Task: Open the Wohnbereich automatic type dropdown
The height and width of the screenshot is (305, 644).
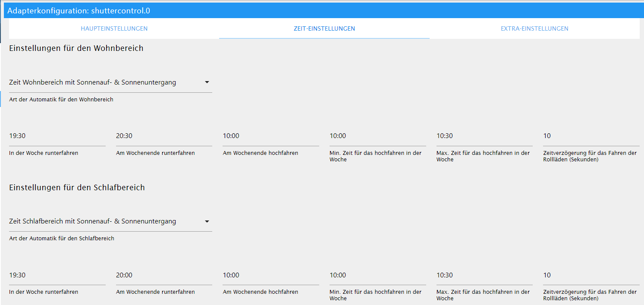Action: [110, 82]
